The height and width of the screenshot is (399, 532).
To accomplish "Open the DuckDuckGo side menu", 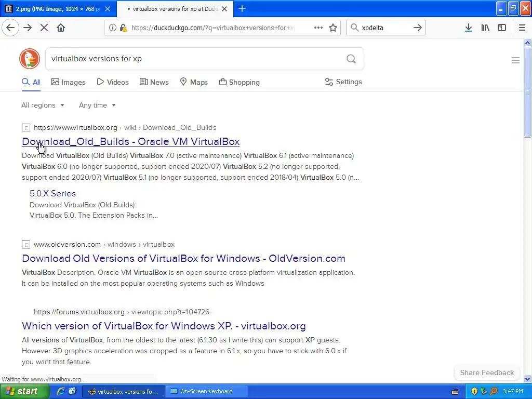I will click(515, 60).
